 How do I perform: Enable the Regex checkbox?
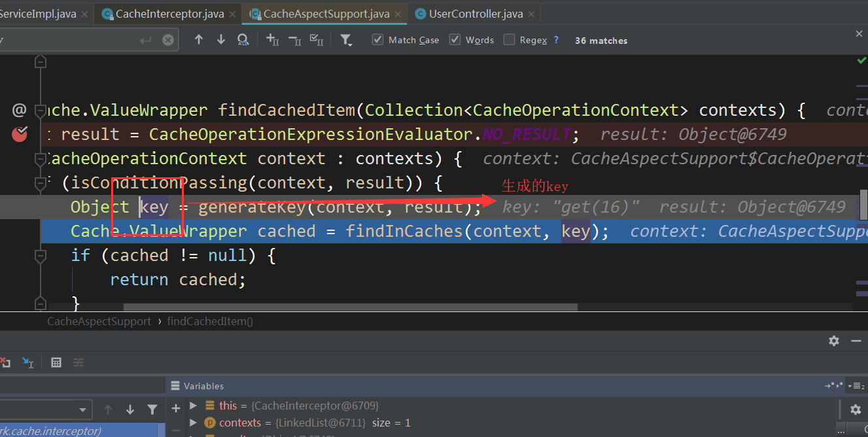509,40
